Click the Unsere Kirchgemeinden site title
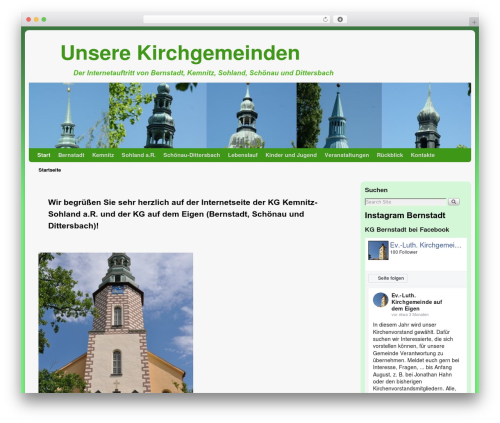This screenshot has height=423, width=500. click(x=180, y=53)
